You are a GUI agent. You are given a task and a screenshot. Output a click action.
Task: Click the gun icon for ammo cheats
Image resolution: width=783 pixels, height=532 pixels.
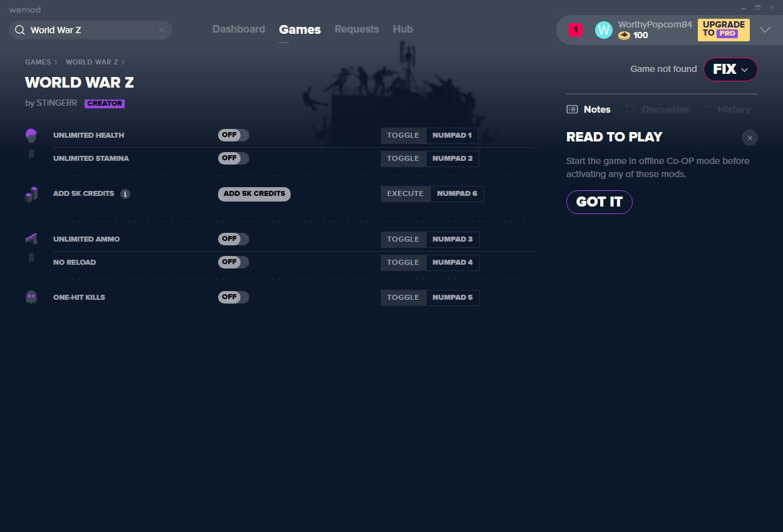click(x=31, y=238)
